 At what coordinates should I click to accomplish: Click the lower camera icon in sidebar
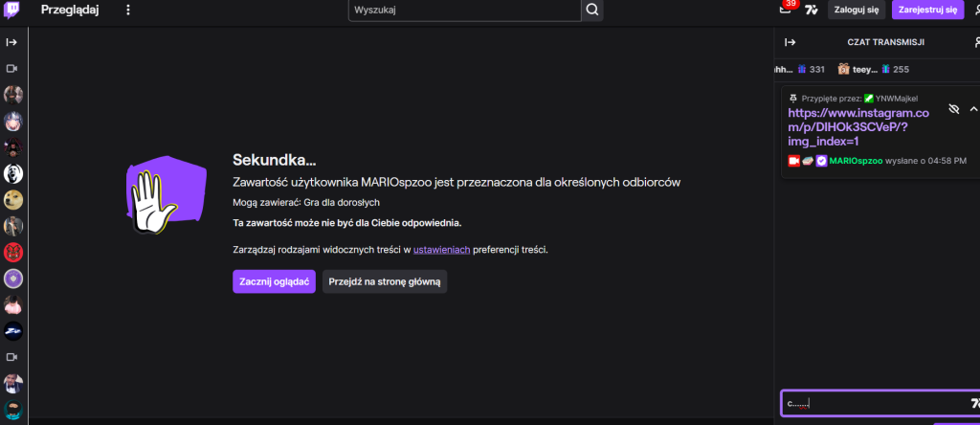pyautogui.click(x=11, y=357)
